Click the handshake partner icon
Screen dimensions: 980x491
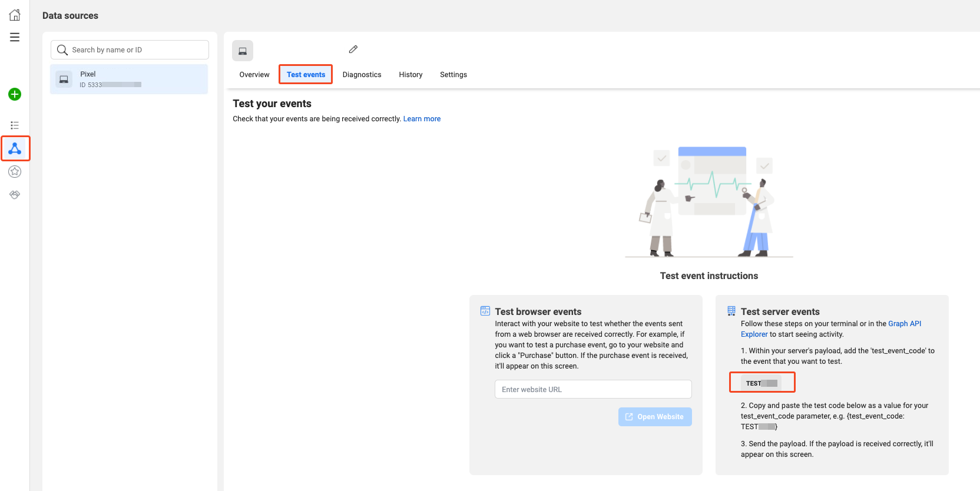tap(15, 194)
